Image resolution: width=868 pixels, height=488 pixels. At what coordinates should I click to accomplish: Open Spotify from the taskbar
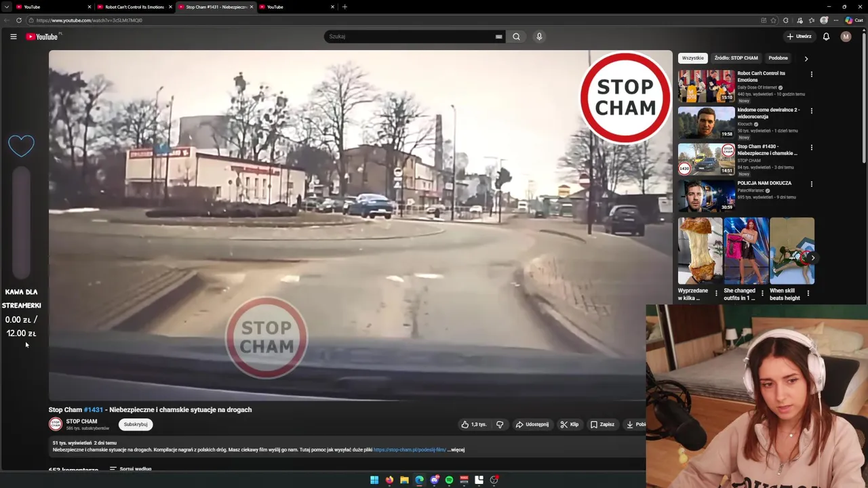[x=449, y=480]
